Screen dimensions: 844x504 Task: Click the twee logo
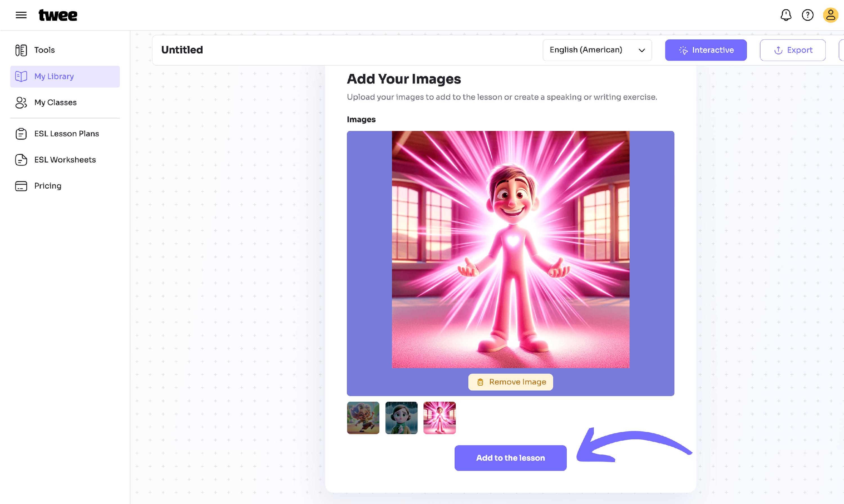pos(58,15)
